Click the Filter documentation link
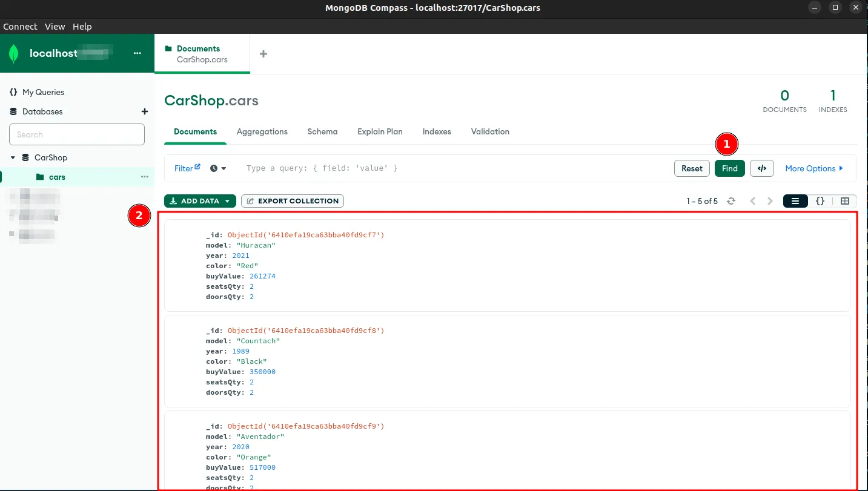 pyautogui.click(x=187, y=168)
